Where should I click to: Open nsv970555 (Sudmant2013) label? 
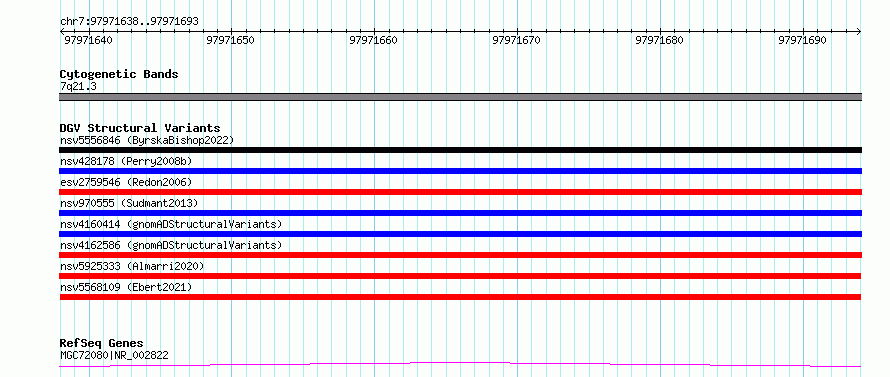pos(129,203)
